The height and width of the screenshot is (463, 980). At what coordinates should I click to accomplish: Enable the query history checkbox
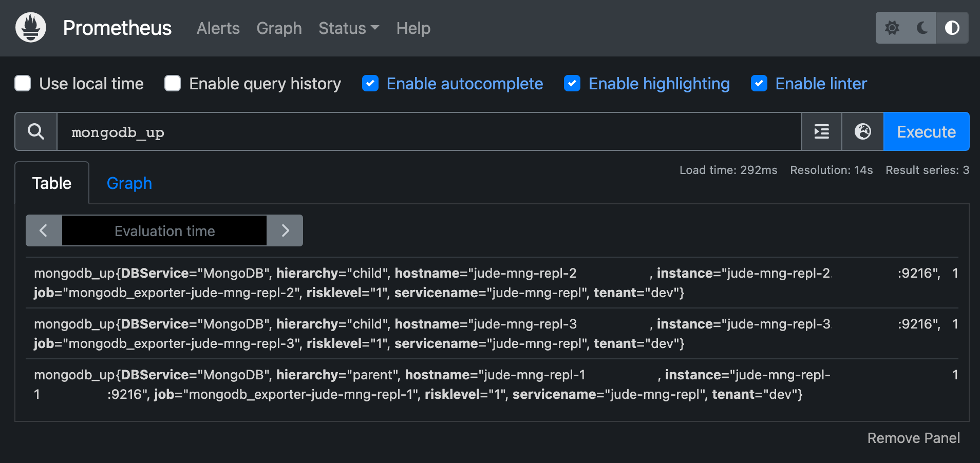[x=173, y=83]
